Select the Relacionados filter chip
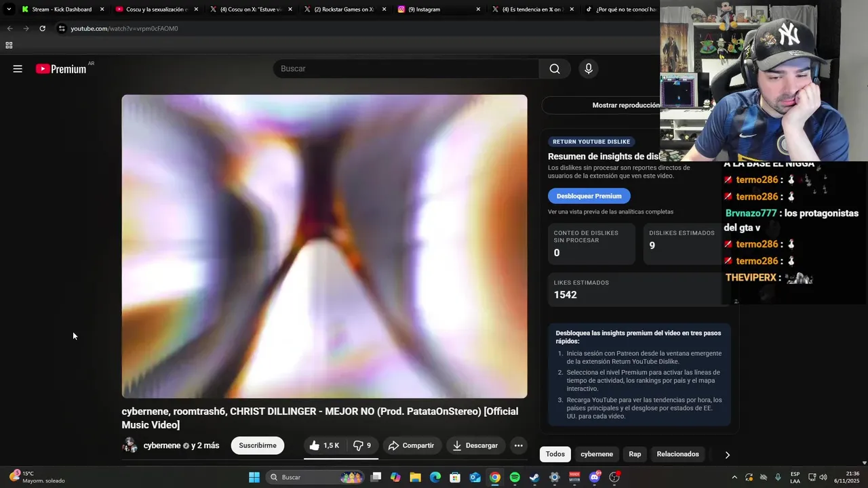Screen dimensions: 868x488 click(x=678, y=454)
